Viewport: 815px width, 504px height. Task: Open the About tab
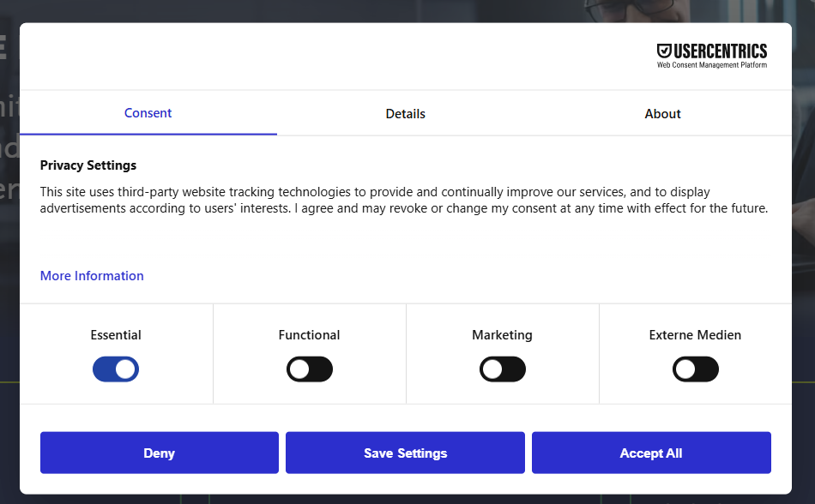pyautogui.click(x=662, y=114)
